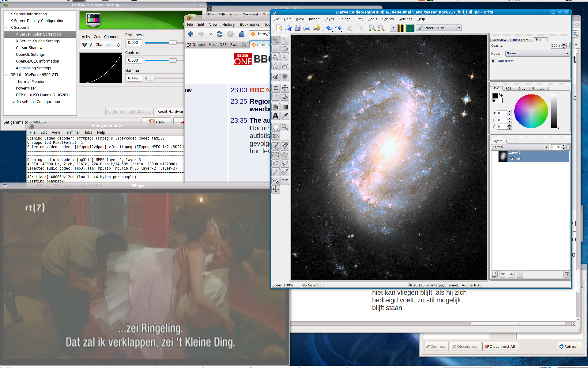The height and width of the screenshot is (368, 588).
Task: Click the Connect button
Action: [435, 347]
